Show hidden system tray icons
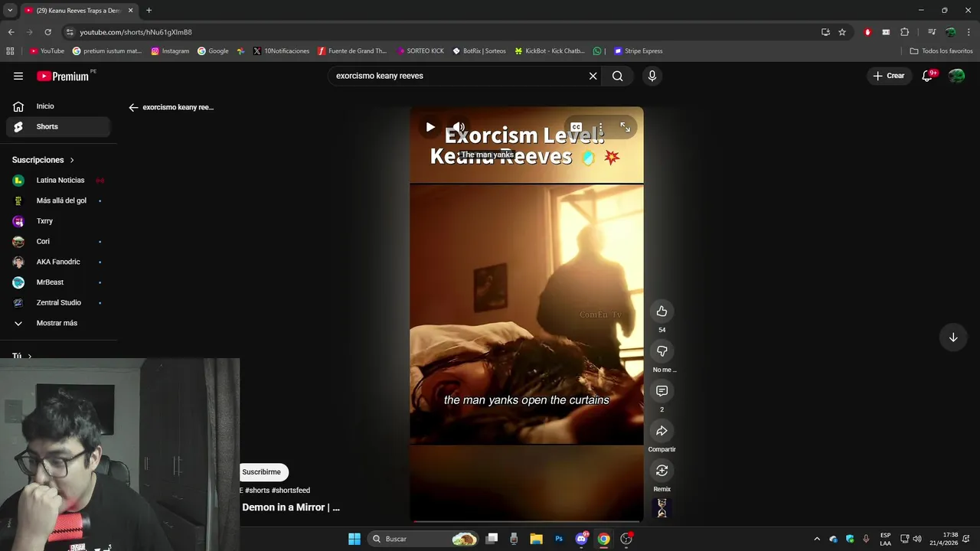The image size is (980, 551). 817,539
